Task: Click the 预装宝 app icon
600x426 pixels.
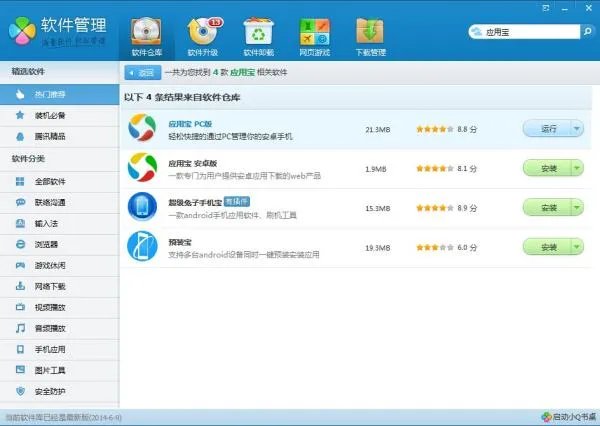Action: point(142,246)
